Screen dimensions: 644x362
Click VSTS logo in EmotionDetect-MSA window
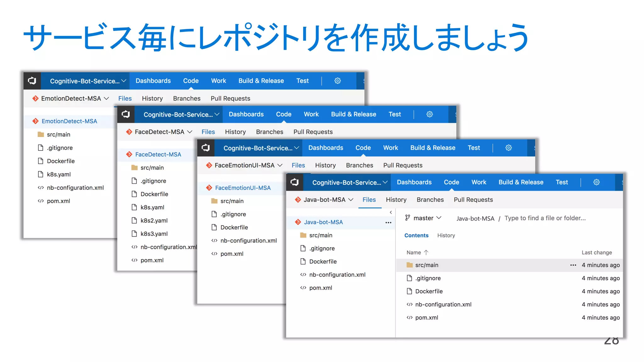32,81
